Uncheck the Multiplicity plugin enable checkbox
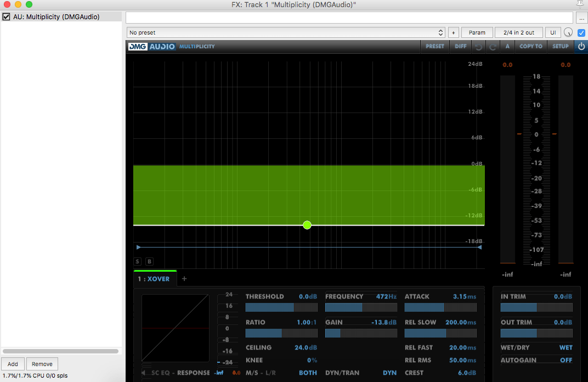588x382 pixels. [x=7, y=17]
